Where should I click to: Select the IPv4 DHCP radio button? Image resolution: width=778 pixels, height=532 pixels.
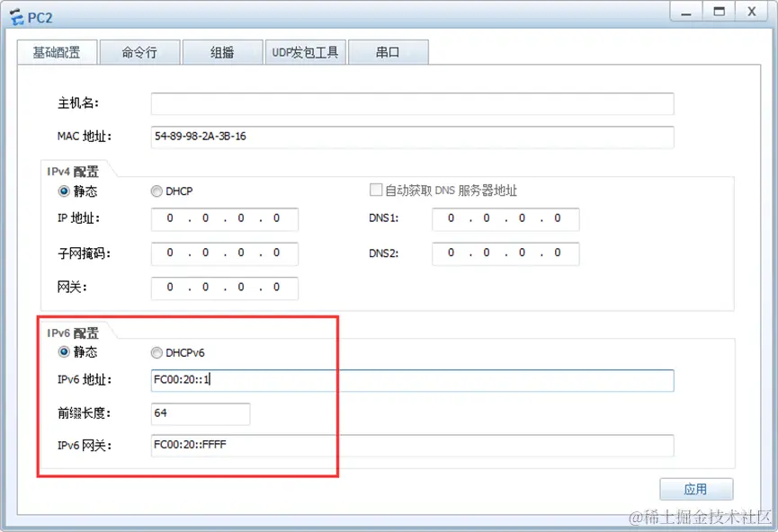pyautogui.click(x=156, y=191)
